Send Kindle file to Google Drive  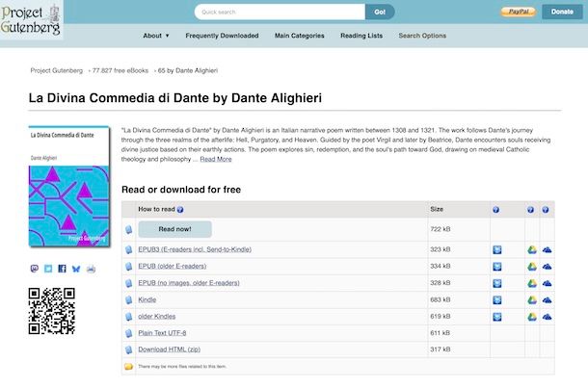pyautogui.click(x=532, y=300)
